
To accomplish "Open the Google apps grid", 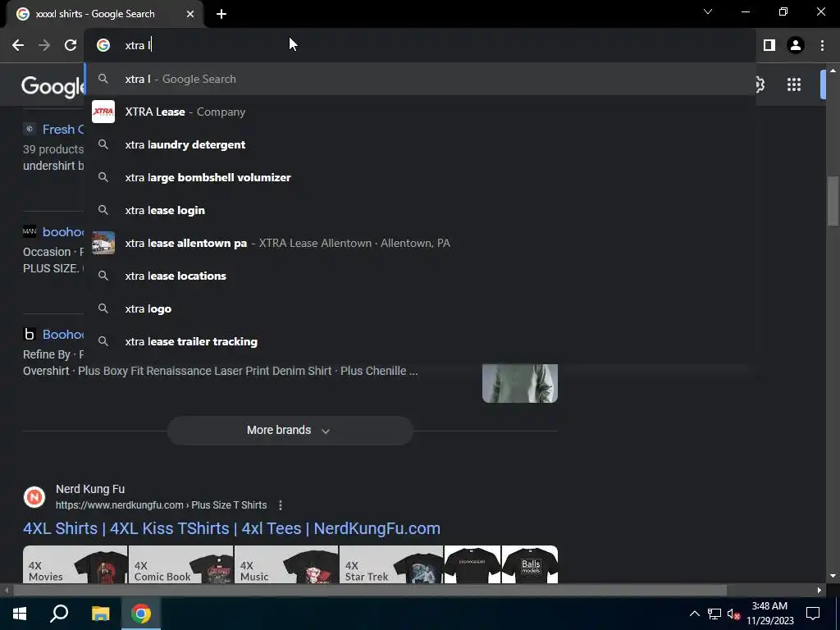I will coord(794,84).
